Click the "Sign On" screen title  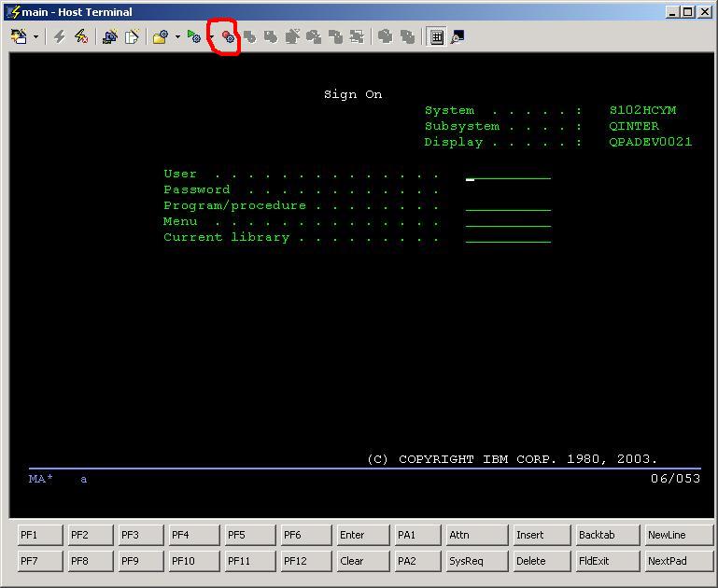tap(353, 94)
